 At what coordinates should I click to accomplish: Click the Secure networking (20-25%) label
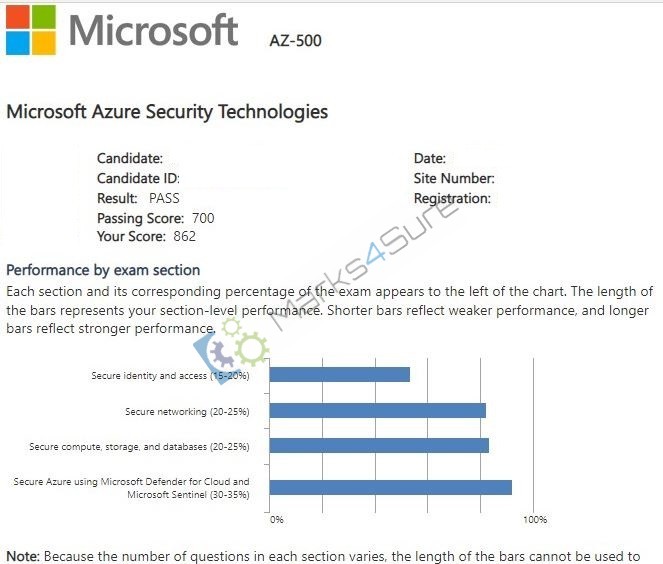(x=187, y=412)
